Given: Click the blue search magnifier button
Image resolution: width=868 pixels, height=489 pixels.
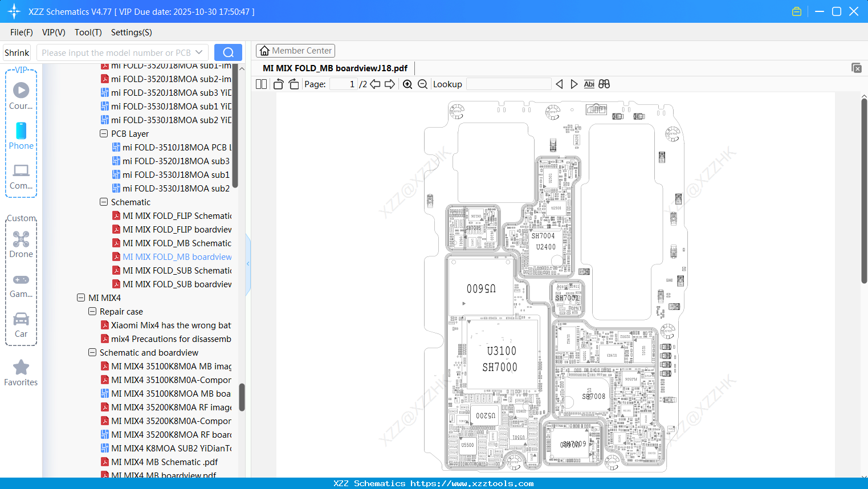Looking at the screenshot, I should [x=228, y=52].
